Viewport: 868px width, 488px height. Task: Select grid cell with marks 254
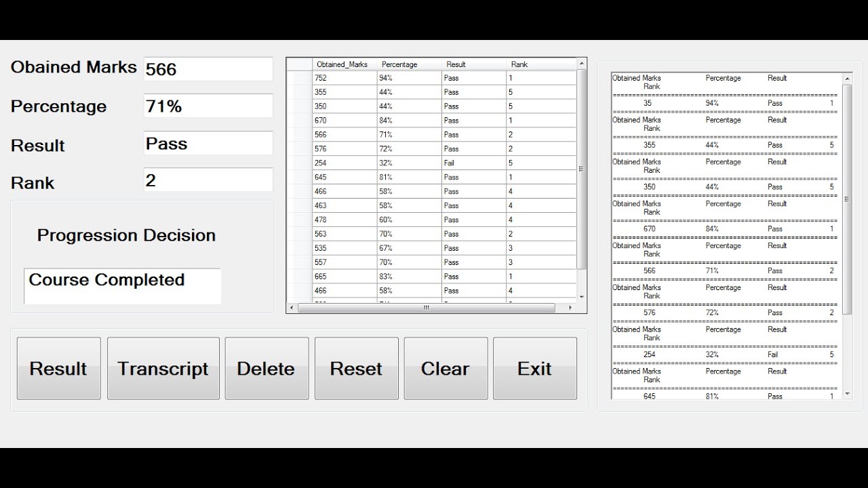click(344, 163)
